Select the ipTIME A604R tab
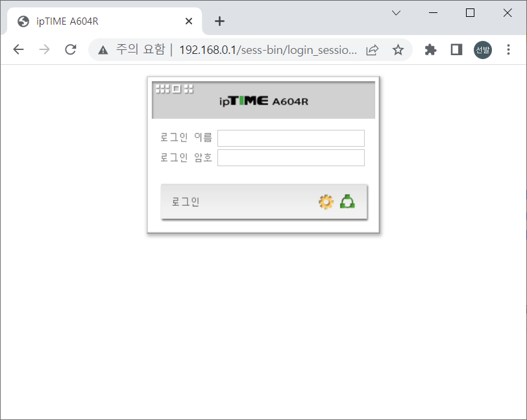Image resolution: width=527 pixels, height=420 pixels. [x=104, y=21]
